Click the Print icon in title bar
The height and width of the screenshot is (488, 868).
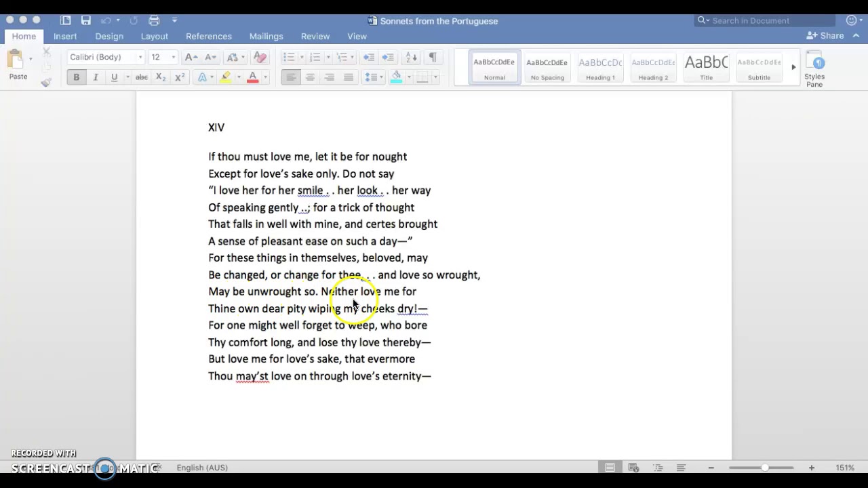pyautogui.click(x=154, y=20)
